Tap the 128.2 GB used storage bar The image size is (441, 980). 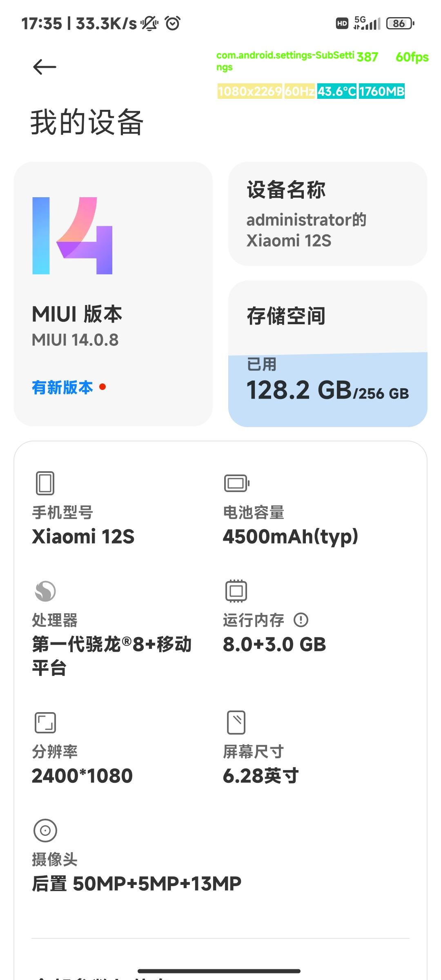327,390
